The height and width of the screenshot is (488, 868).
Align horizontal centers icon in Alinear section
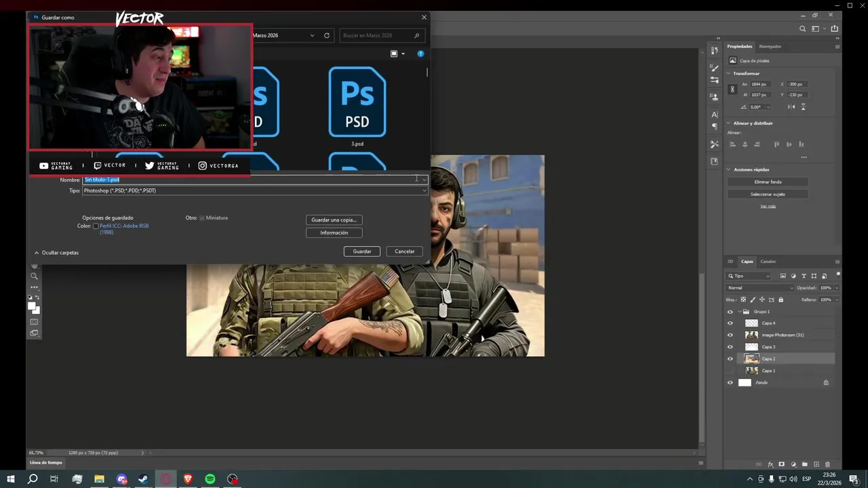[745, 144]
